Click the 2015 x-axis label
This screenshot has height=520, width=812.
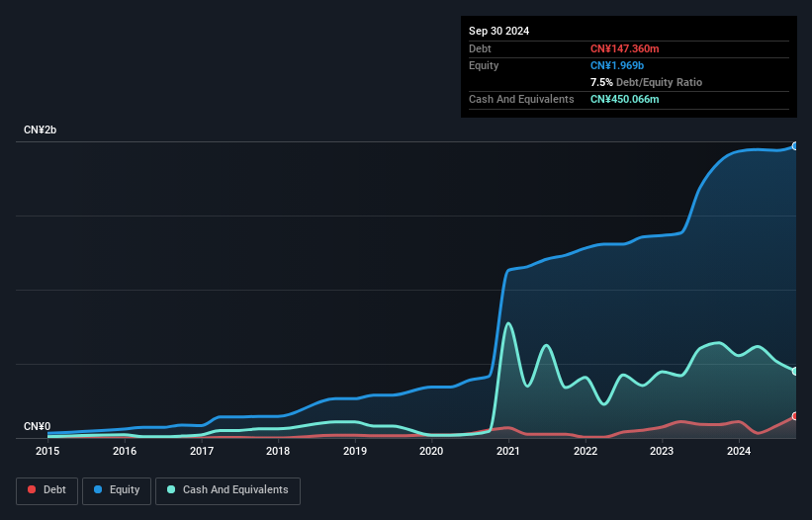point(47,451)
